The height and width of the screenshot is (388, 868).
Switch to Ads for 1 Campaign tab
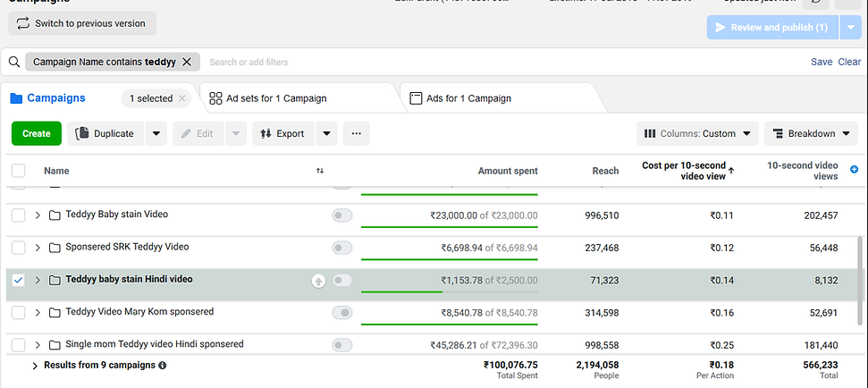[468, 98]
